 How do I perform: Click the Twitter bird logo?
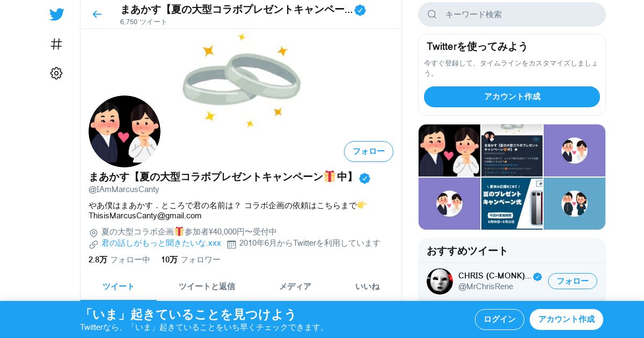[x=56, y=14]
